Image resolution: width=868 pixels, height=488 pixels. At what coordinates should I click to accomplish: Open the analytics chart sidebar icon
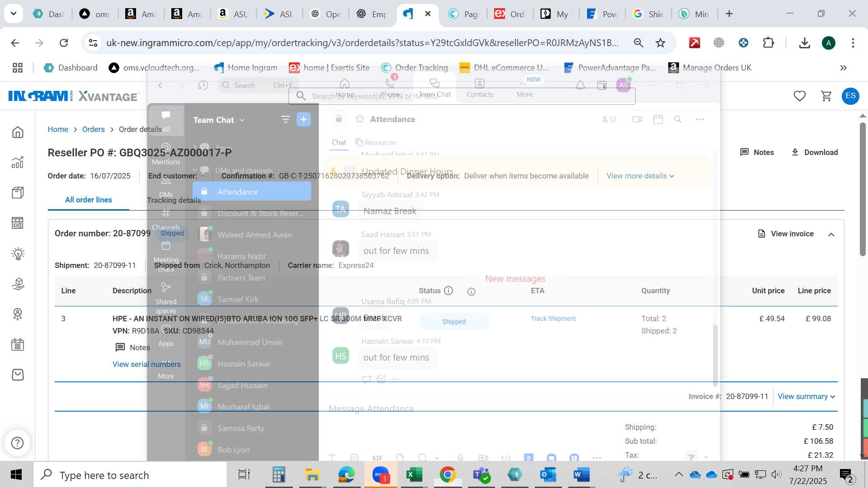click(18, 163)
